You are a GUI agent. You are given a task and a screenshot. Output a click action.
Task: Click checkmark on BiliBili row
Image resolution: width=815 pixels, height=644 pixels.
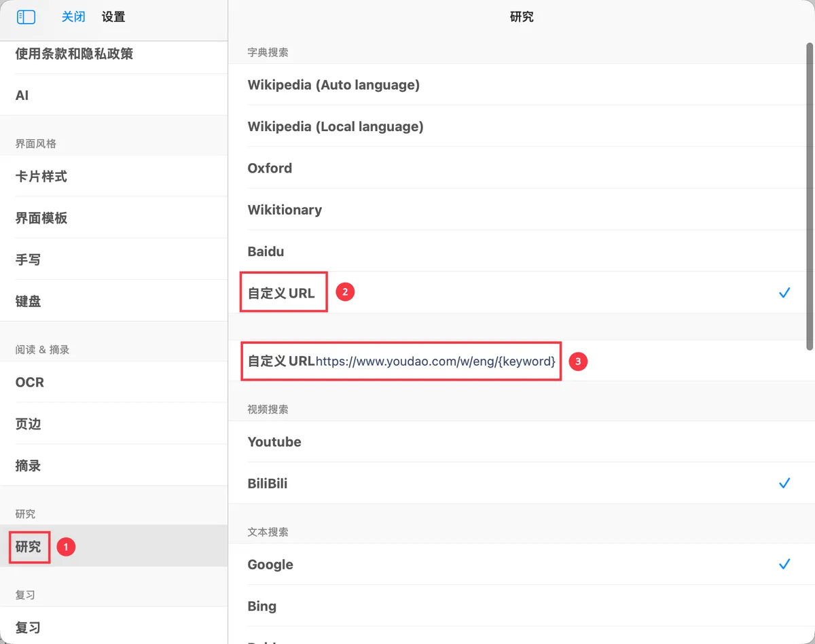784,483
